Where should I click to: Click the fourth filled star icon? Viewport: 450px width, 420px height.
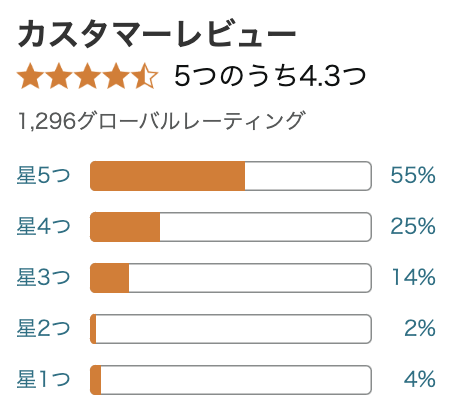(x=116, y=76)
